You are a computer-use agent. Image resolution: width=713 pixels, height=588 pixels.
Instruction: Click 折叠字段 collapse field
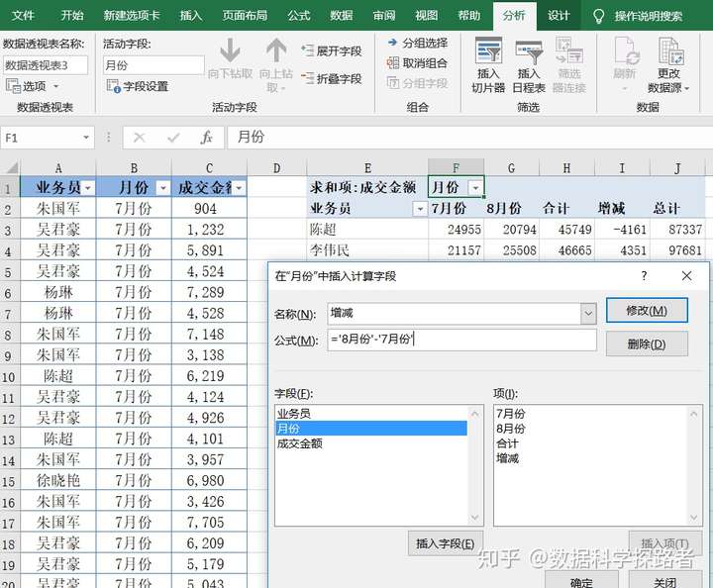pyautogui.click(x=332, y=78)
